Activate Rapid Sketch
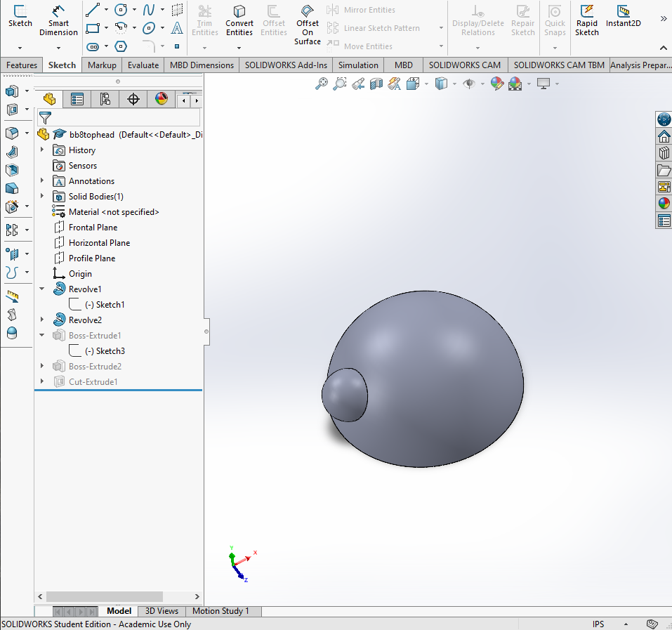The height and width of the screenshot is (630, 672). (587, 20)
